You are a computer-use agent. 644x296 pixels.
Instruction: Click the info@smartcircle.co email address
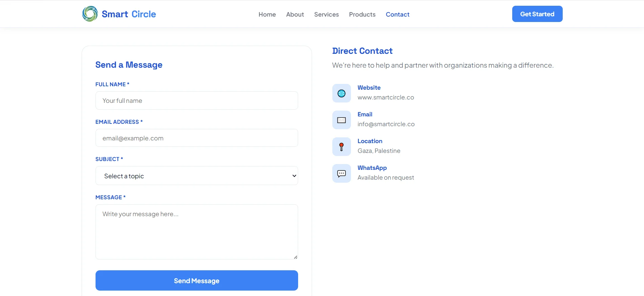click(x=386, y=124)
